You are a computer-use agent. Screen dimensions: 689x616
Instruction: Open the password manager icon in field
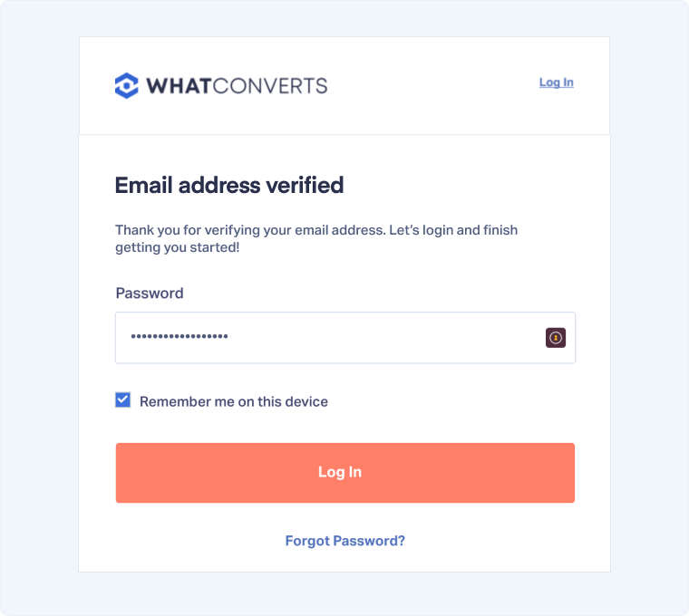point(556,338)
